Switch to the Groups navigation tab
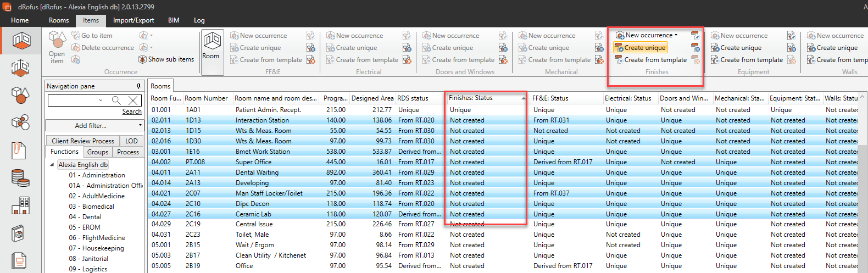The width and height of the screenshot is (868, 273). pos(98,152)
